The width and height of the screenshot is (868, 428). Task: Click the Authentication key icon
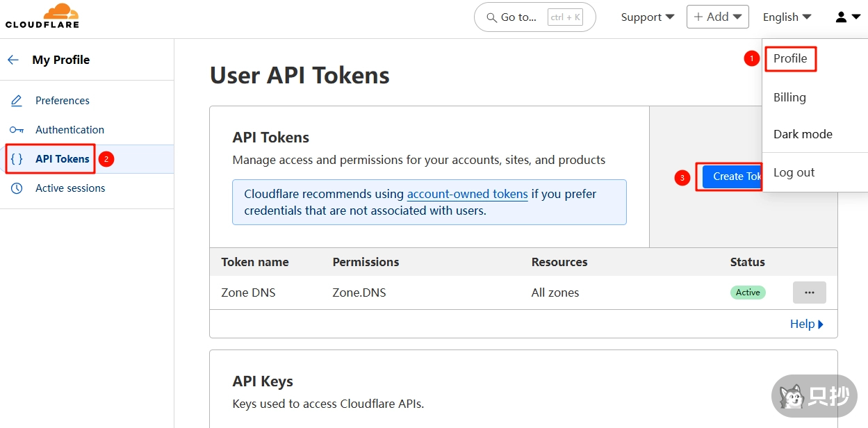pyautogui.click(x=17, y=129)
